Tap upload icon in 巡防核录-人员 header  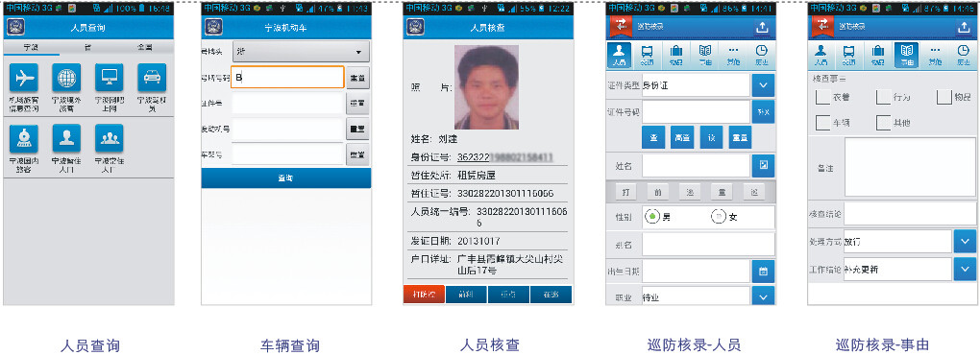pos(761,27)
